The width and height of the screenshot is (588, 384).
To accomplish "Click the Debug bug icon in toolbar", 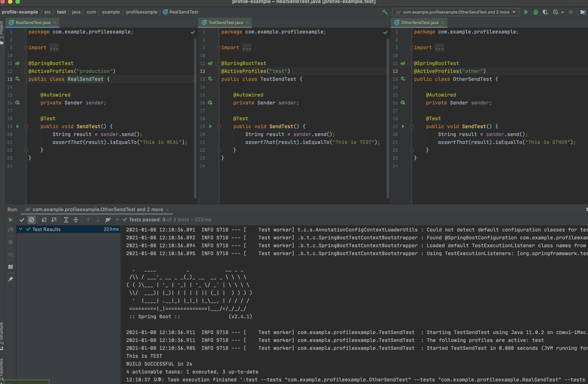I will coord(535,12).
